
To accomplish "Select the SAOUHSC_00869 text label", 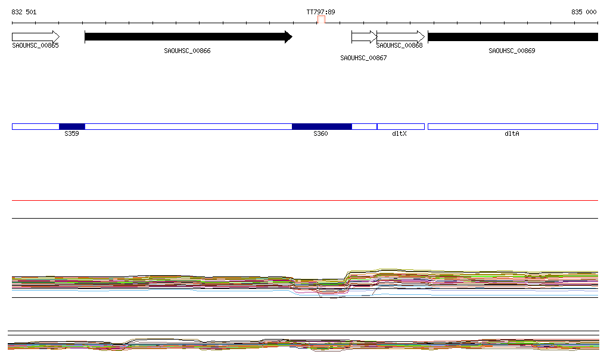I will click(512, 51).
